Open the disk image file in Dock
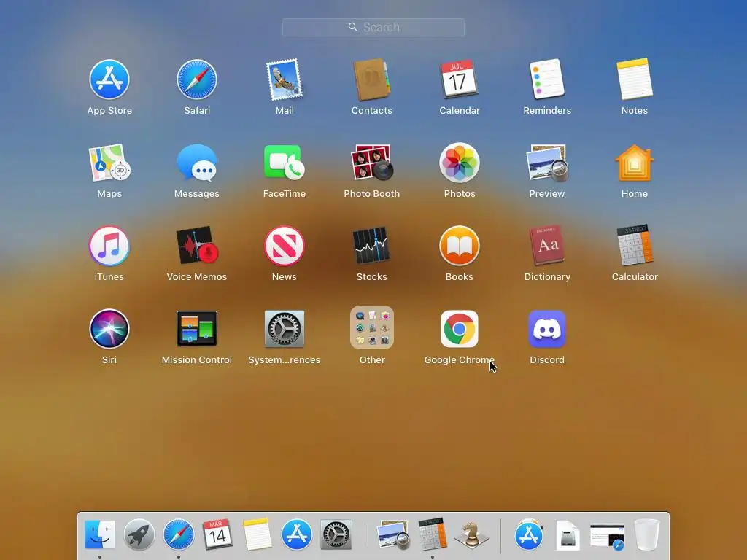Image resolution: width=747 pixels, height=560 pixels. [x=568, y=534]
